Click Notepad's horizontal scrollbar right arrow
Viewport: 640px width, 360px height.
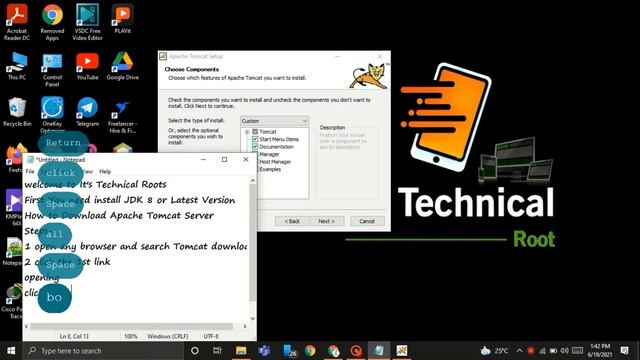click(245, 326)
